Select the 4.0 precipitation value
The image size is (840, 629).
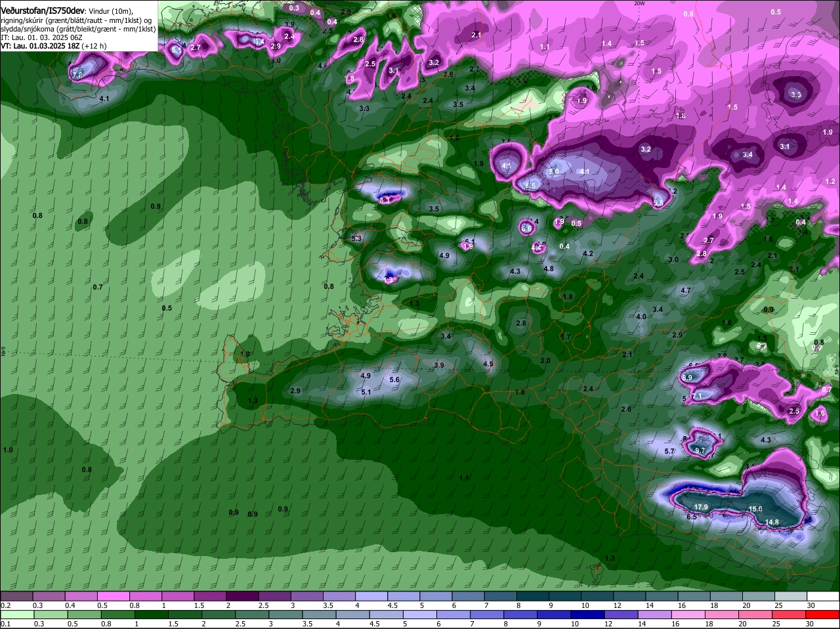641,316
